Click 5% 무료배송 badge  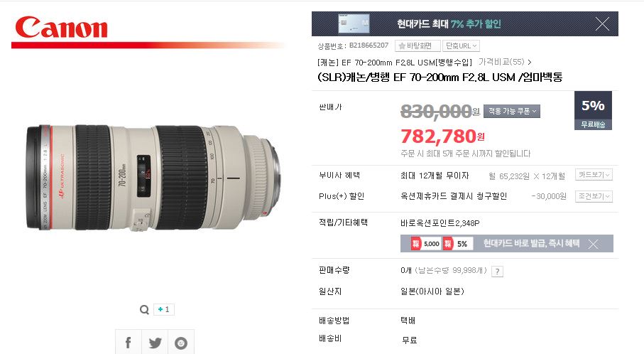tap(593, 111)
